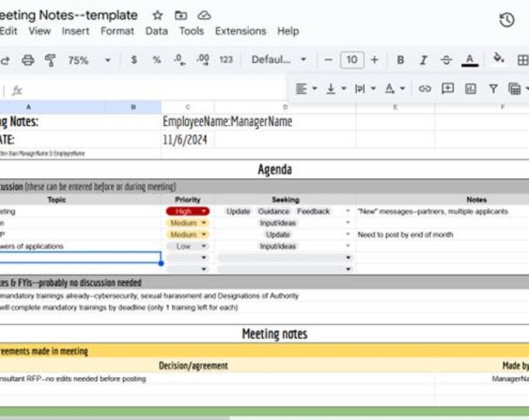
Task: Select column C header
Action: pyautogui.click(x=187, y=107)
